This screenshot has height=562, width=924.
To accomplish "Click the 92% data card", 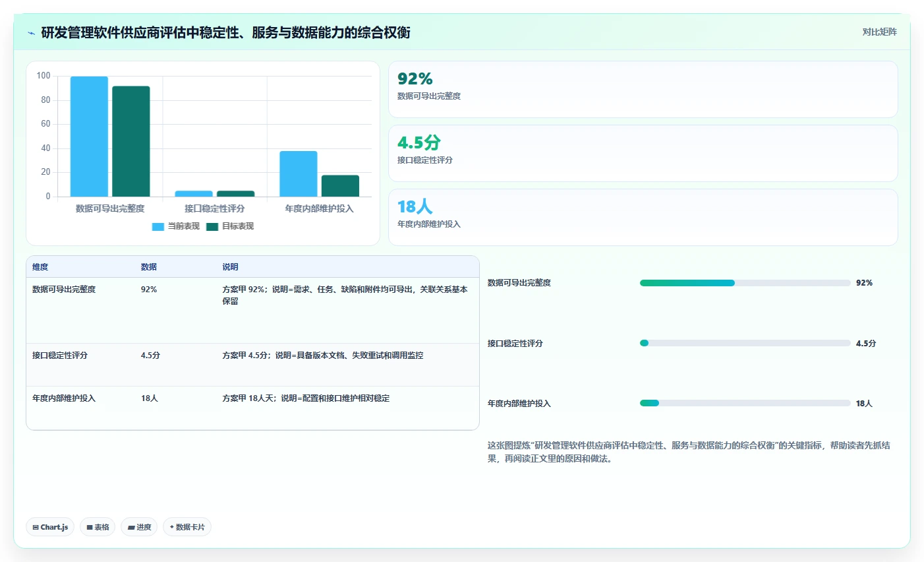I will pos(643,90).
